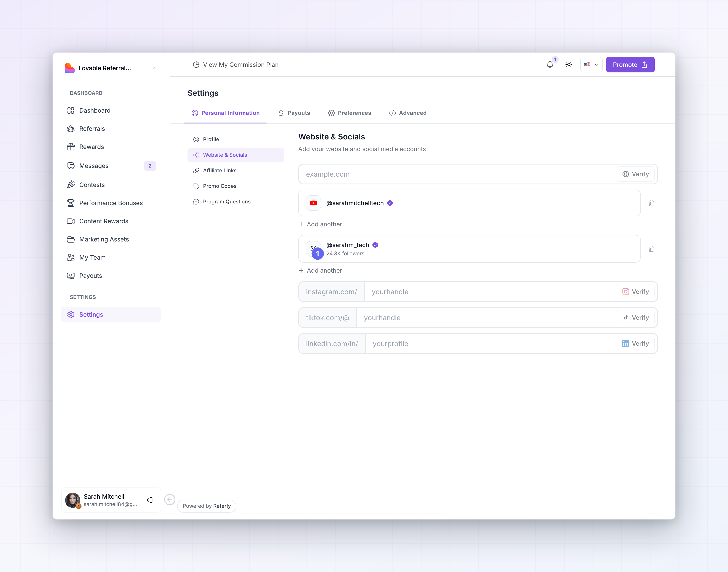Viewport: 728px width, 572px height.
Task: Collapse the sidebar with arrow button
Action: click(170, 500)
